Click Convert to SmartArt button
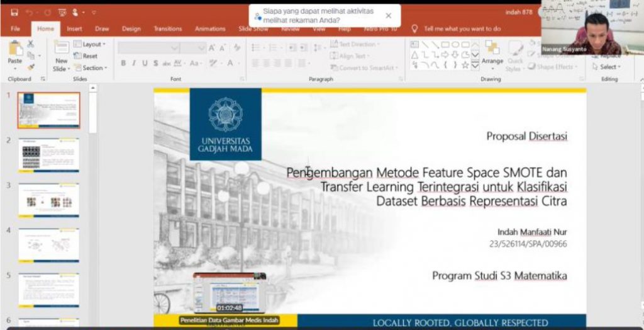The width and height of the screenshot is (644, 330). tap(364, 67)
